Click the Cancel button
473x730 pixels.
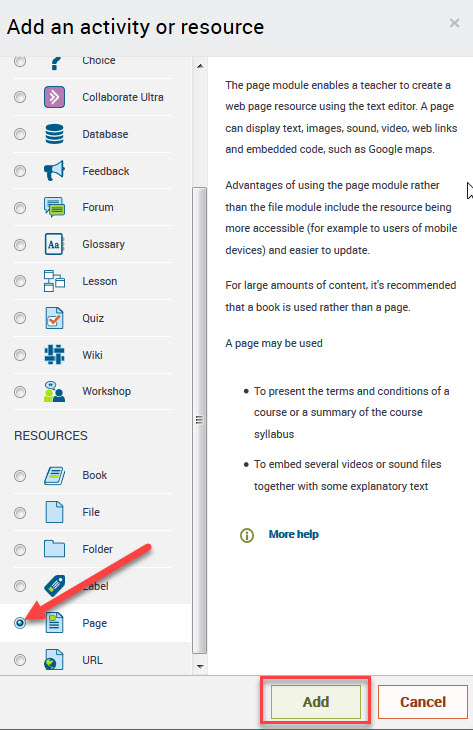(x=423, y=702)
